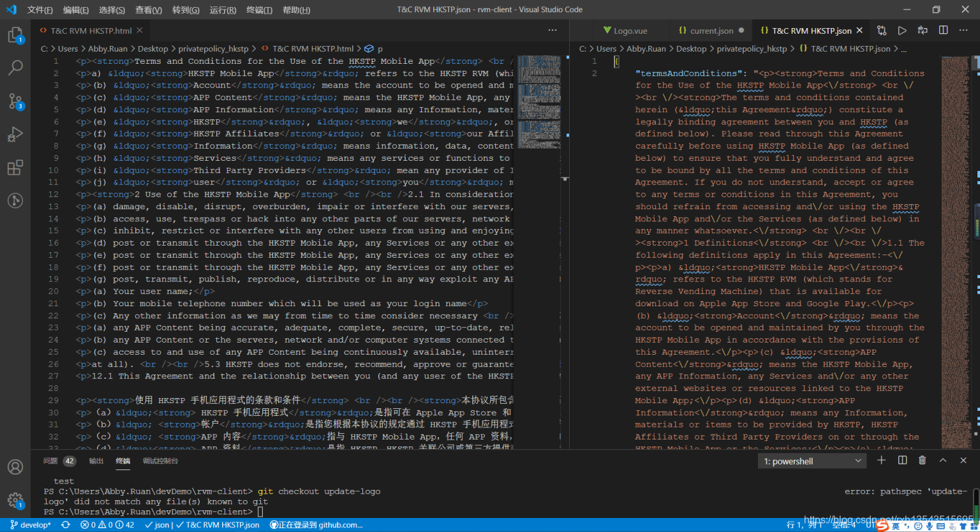The height and width of the screenshot is (532, 980).
Task: Click the 'json | T&C RVM HKSTP.json' status item
Action: click(x=202, y=525)
